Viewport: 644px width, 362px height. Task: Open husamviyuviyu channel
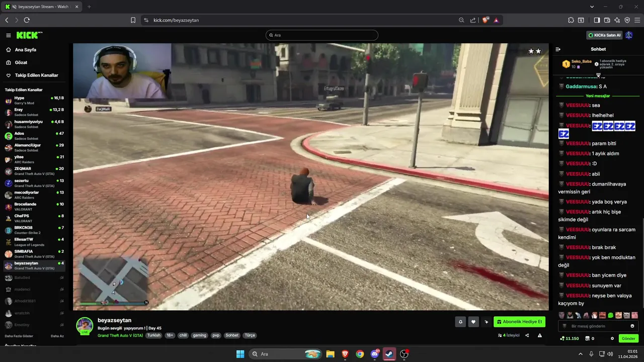[35, 124]
